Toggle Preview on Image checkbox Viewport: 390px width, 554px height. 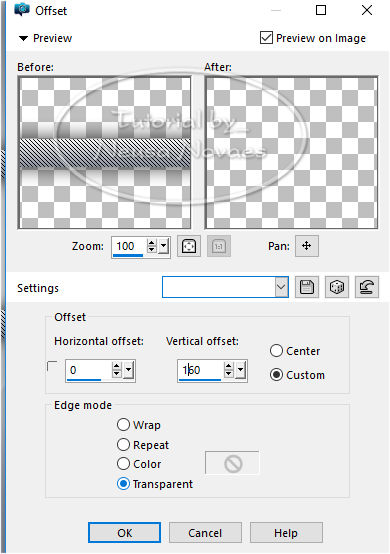[266, 37]
